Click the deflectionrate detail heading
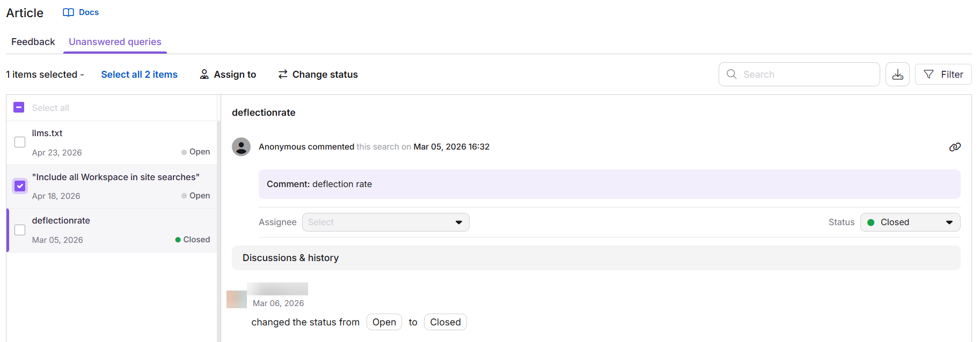The width and height of the screenshot is (980, 342). (x=264, y=113)
